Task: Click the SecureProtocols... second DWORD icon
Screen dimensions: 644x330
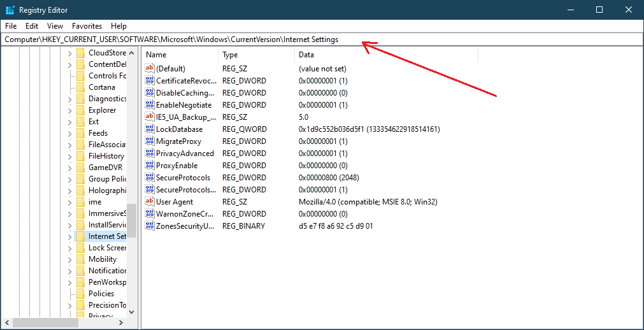Action: (150, 189)
